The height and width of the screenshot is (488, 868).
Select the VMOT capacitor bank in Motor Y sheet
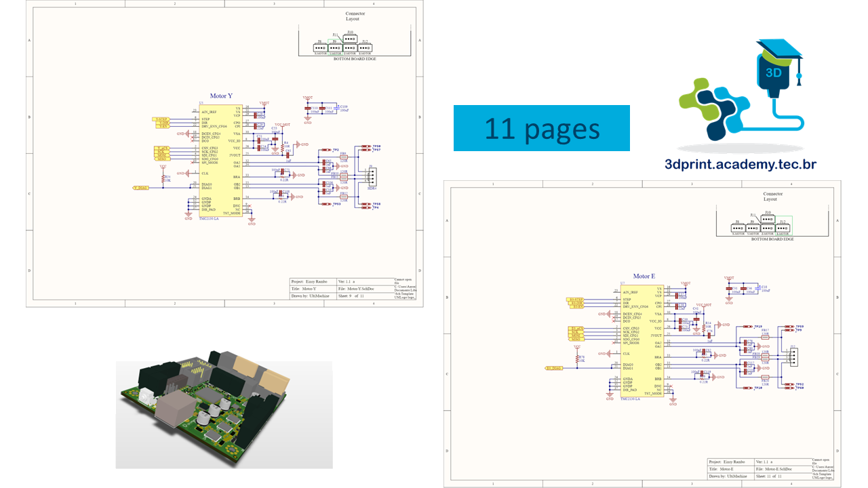326,110
